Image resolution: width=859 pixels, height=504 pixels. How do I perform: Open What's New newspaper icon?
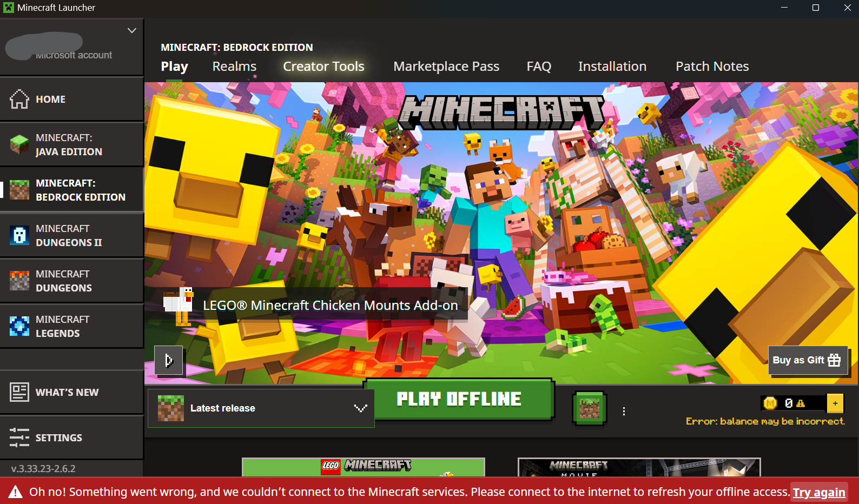pyautogui.click(x=19, y=392)
